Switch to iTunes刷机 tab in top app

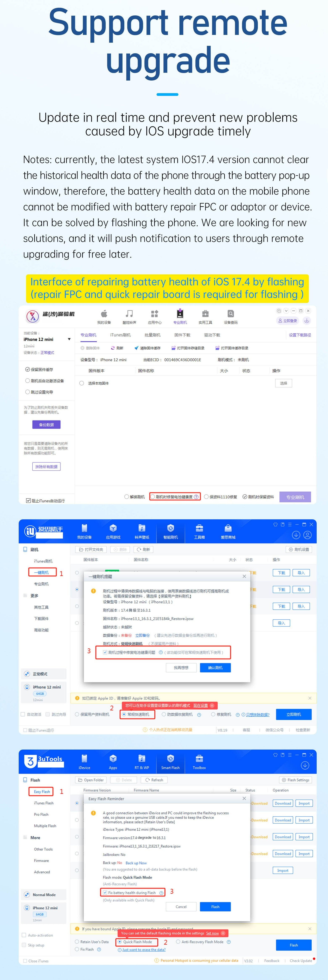tap(120, 335)
